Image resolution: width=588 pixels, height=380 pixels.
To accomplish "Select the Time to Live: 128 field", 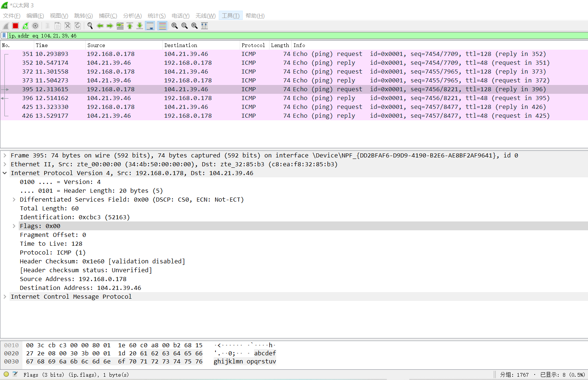I will pos(51,244).
